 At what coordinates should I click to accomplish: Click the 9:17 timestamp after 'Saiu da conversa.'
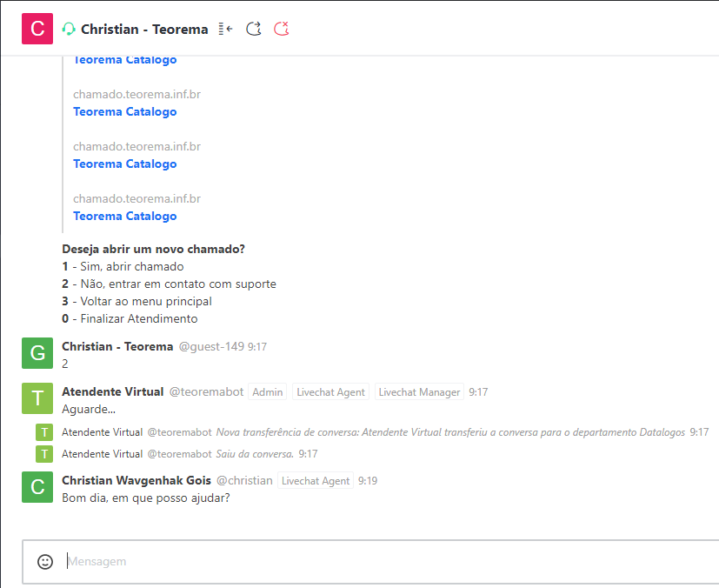308,454
